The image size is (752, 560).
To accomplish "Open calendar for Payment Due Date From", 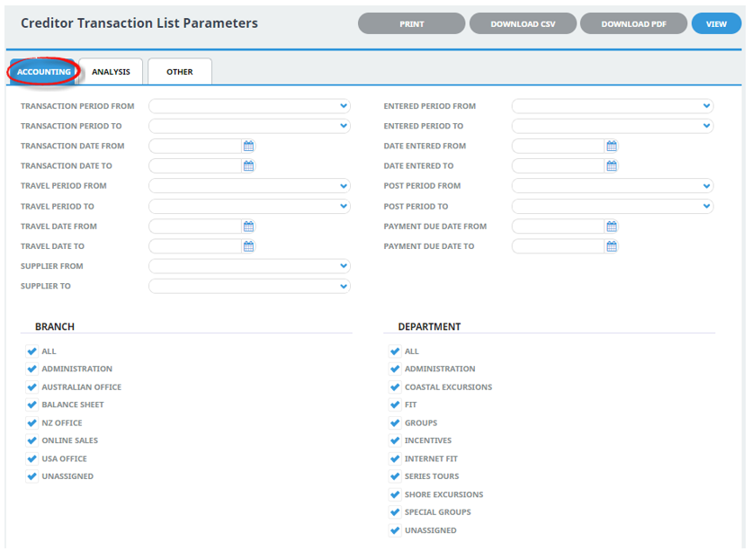I will point(612,227).
